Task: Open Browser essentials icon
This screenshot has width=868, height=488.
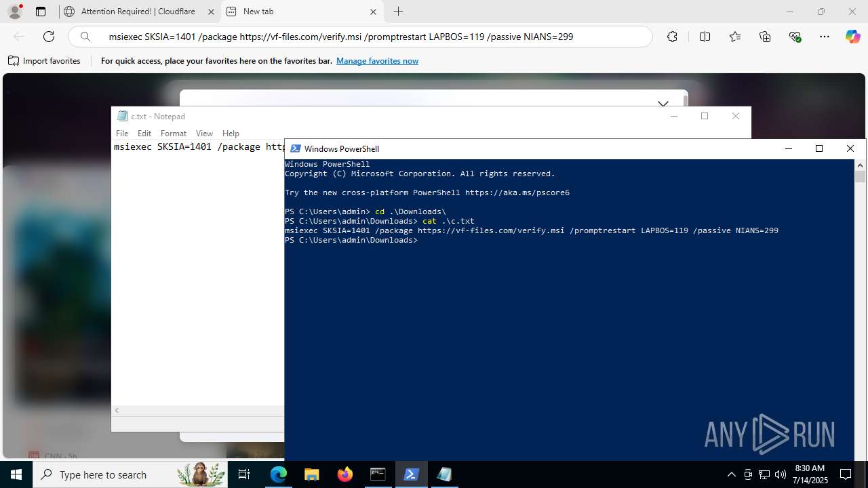Action: [x=795, y=37]
